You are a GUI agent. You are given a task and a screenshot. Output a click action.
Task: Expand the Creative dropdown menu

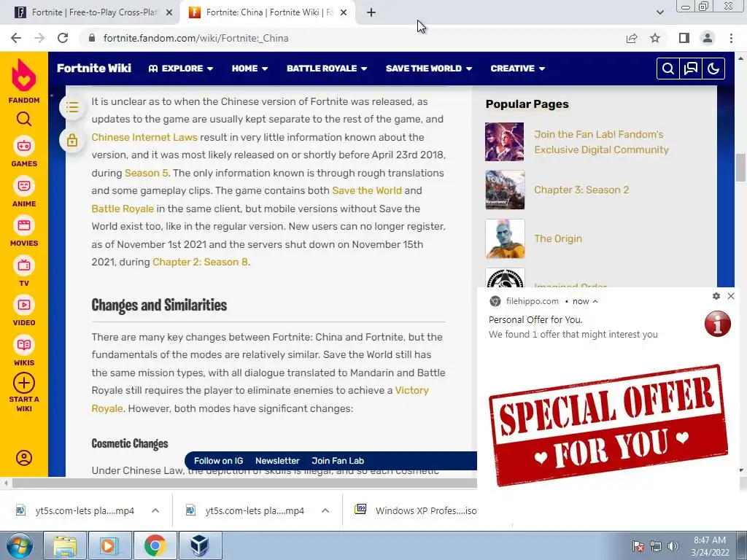tap(518, 69)
